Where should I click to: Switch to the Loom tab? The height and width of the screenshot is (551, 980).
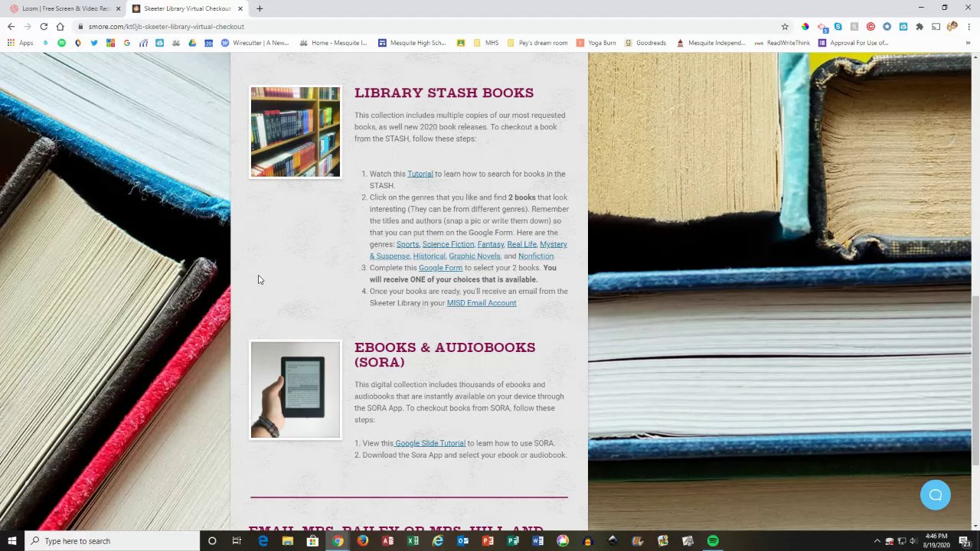pyautogui.click(x=63, y=8)
